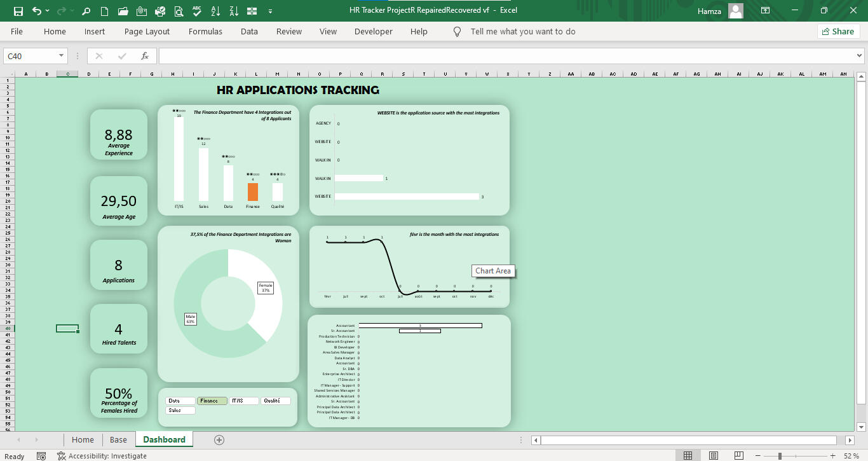The height and width of the screenshot is (461, 868).
Task: Click the Save icon in quick access toolbar
Action: 18,11
